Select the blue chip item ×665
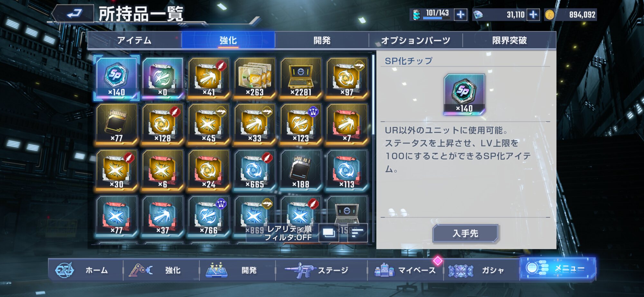 [x=255, y=170]
